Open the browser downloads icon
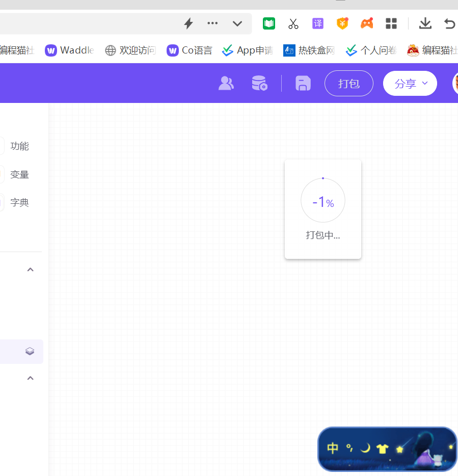The height and width of the screenshot is (476, 458). (425, 23)
